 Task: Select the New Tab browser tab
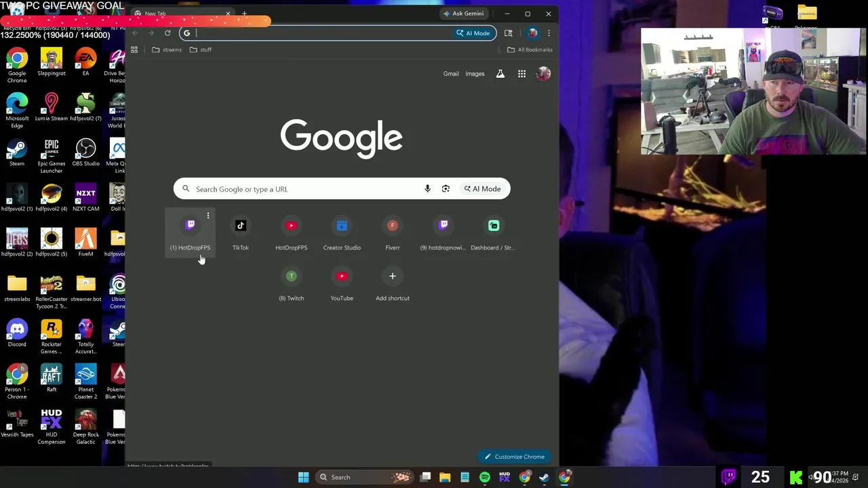182,14
